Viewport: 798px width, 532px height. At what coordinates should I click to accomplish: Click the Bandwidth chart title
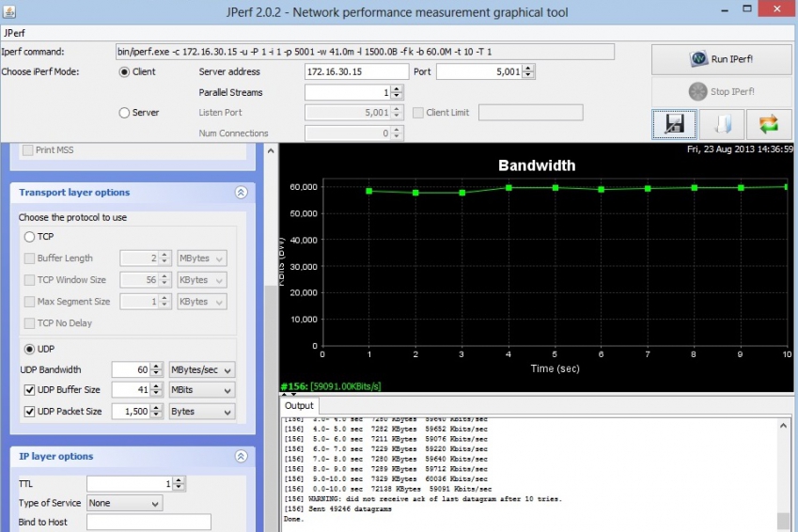tap(537, 165)
